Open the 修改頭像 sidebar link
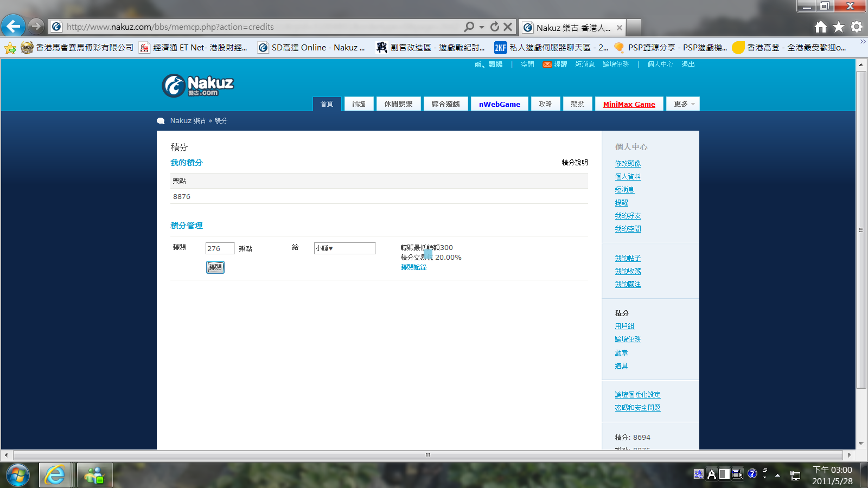 (628, 164)
